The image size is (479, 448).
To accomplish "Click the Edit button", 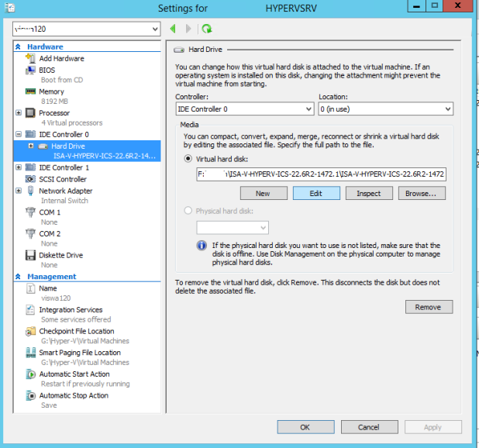I will click(x=316, y=193).
